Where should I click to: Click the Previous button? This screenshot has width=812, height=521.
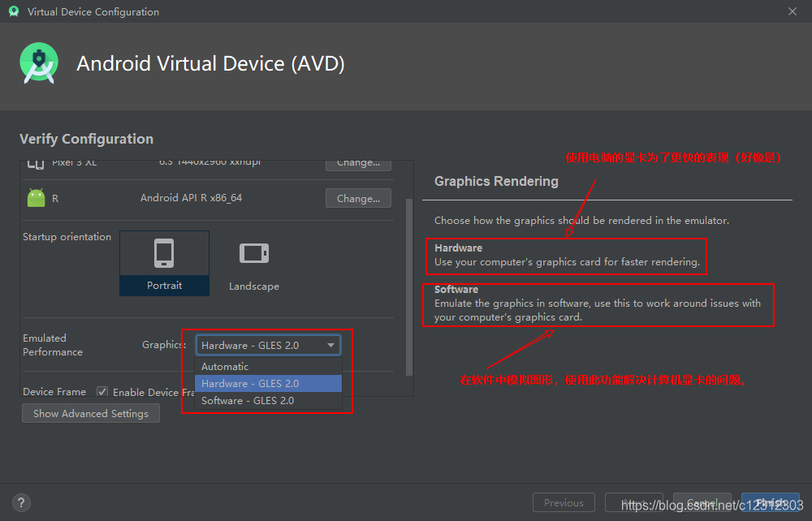[x=564, y=502]
